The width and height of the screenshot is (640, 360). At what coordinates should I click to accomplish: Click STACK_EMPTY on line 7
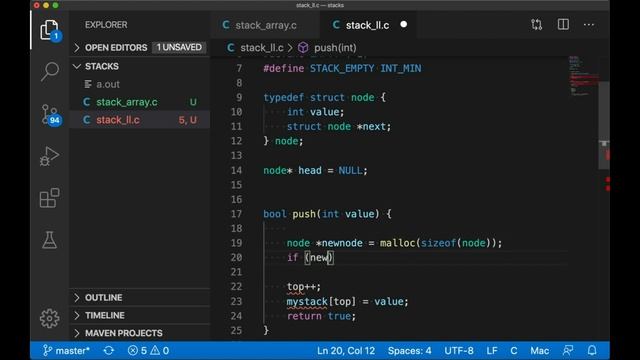[x=342, y=68]
